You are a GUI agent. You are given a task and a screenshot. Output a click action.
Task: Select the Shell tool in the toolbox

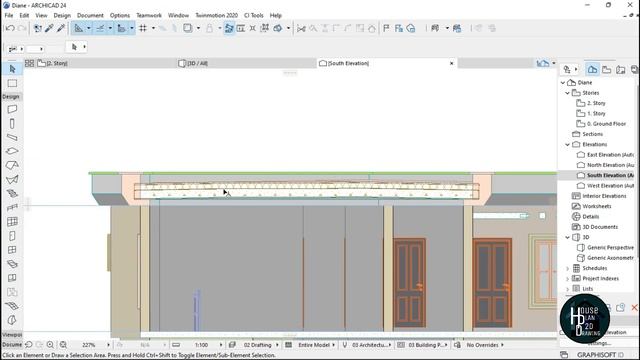12,180
